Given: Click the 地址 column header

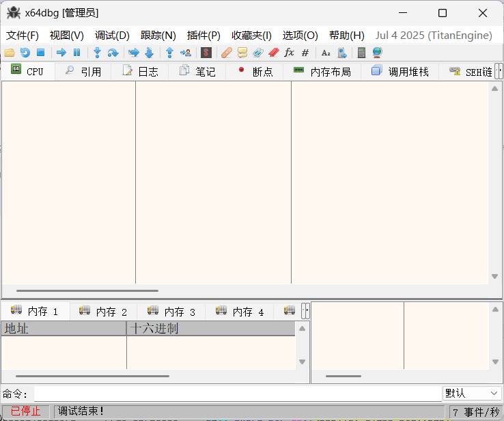Looking at the screenshot, I should tap(64, 328).
